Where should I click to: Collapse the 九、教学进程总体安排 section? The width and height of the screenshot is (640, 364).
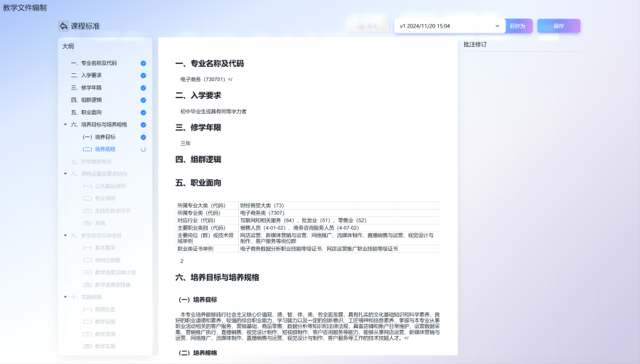coord(65,235)
